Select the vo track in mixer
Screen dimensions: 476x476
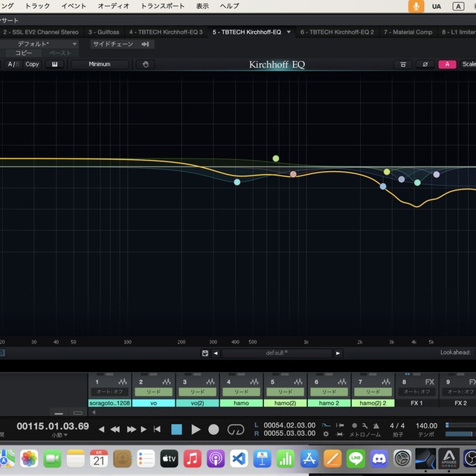pos(154,402)
